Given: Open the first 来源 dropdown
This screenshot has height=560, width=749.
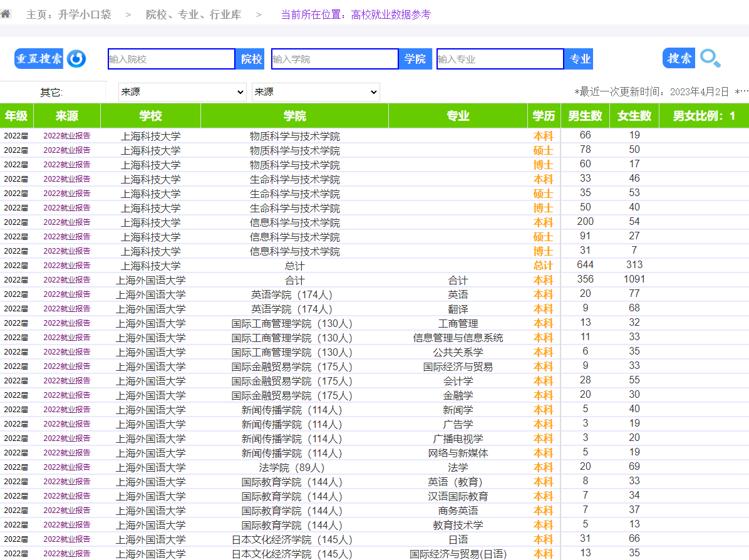Looking at the screenshot, I should 182,92.
